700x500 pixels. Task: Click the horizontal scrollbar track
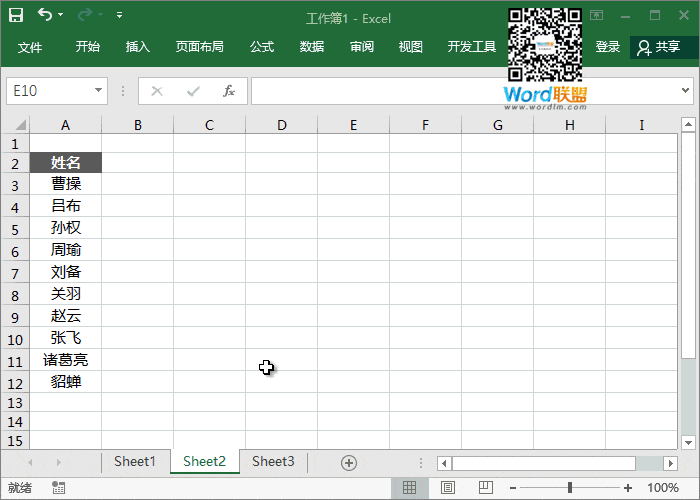[x=650, y=463]
